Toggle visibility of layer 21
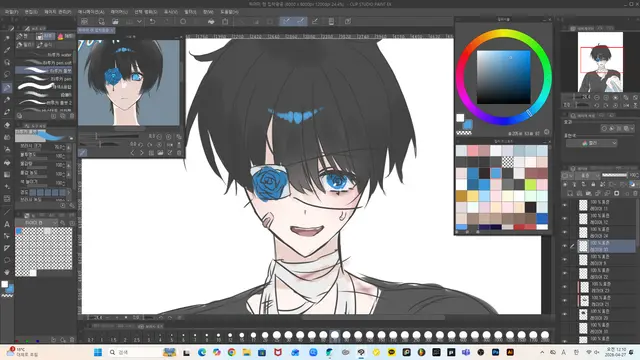Screen dimensions: 640x360 click(x=565, y=300)
